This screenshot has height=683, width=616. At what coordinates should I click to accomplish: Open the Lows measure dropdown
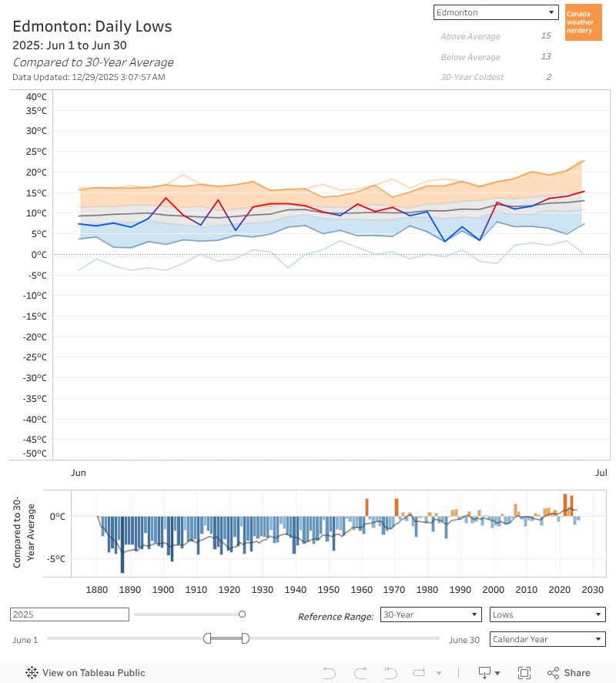[x=547, y=614]
